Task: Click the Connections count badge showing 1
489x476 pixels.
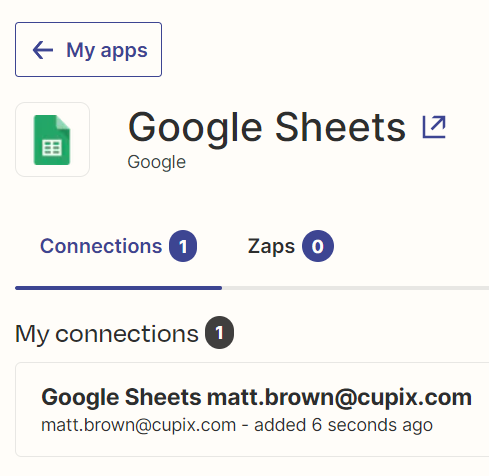Action: [x=183, y=246]
